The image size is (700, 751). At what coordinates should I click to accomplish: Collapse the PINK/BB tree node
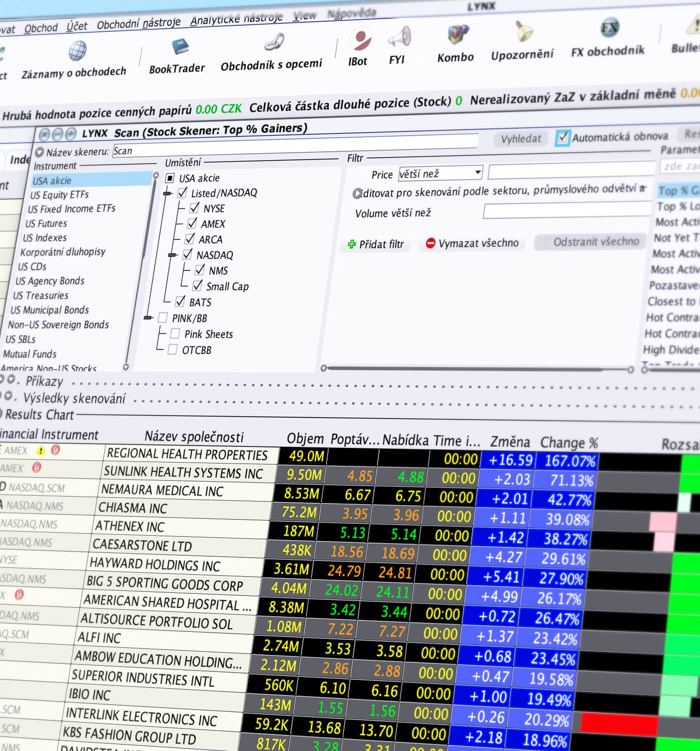coord(148,318)
